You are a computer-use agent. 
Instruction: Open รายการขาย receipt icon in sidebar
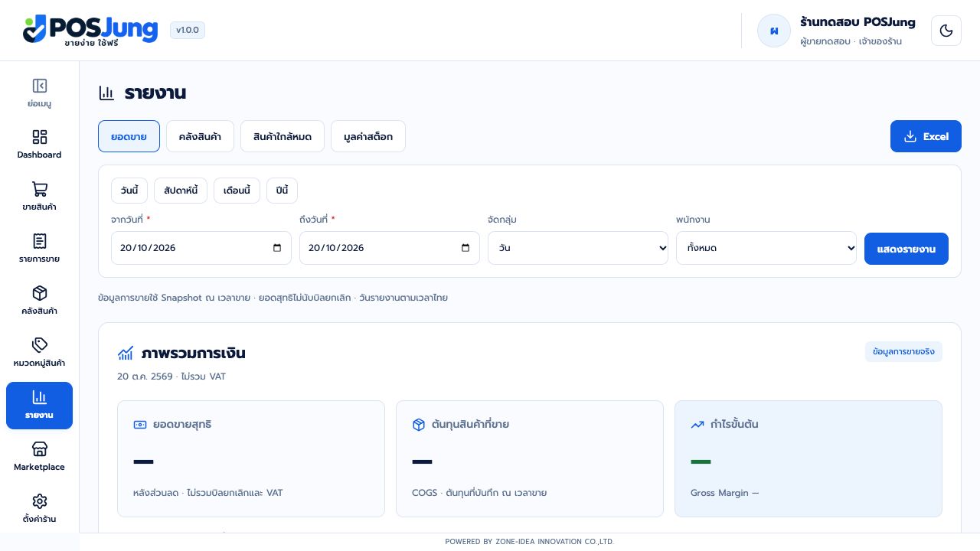pyautogui.click(x=40, y=241)
